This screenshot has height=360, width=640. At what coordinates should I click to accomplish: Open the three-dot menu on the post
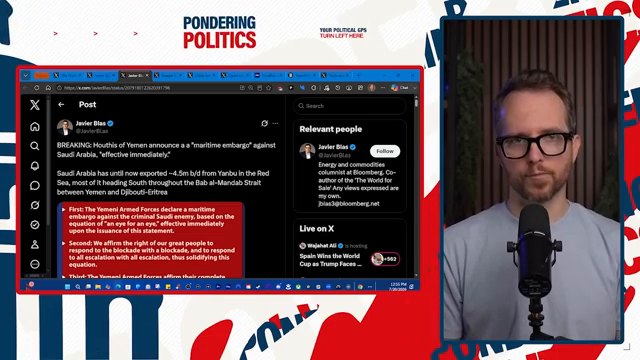[x=276, y=123]
